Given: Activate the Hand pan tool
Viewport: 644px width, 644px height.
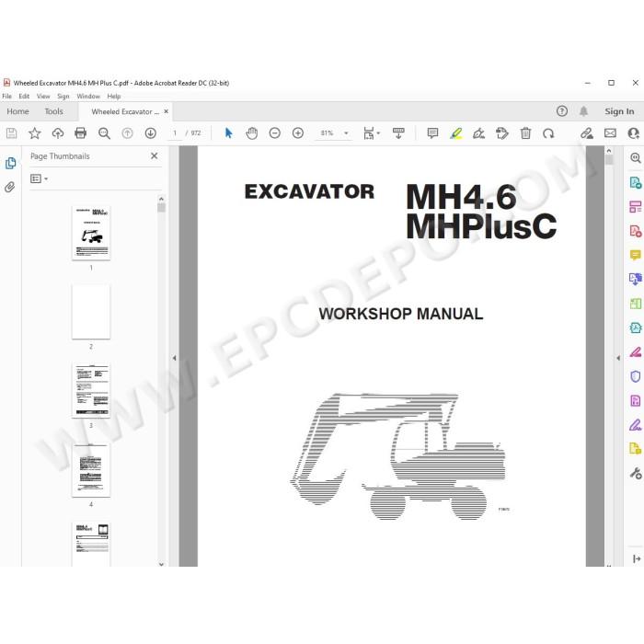Looking at the screenshot, I should coord(251,133).
